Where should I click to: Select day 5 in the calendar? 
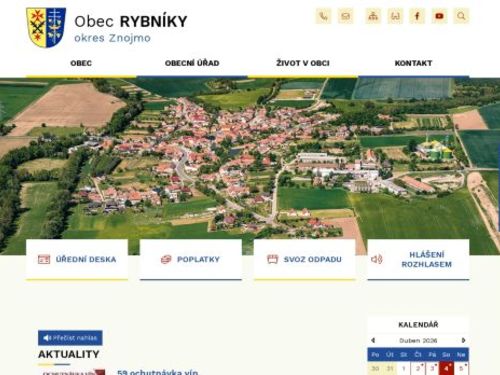point(461,368)
